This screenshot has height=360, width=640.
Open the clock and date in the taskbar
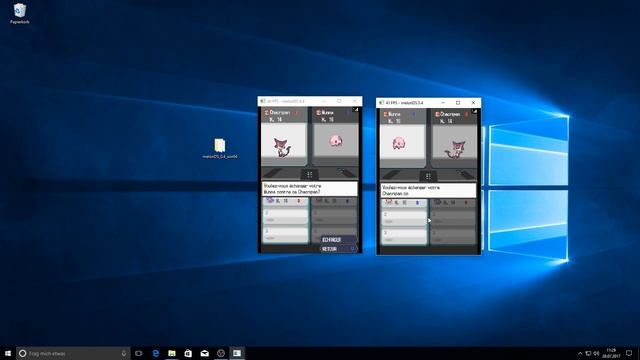point(611,353)
